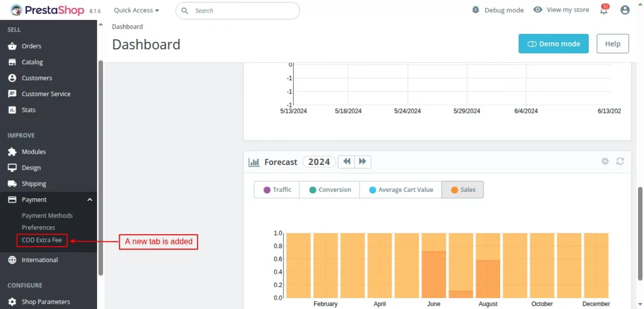Collapse the sidebar using top arrow
644x309 pixels.
point(100,24)
